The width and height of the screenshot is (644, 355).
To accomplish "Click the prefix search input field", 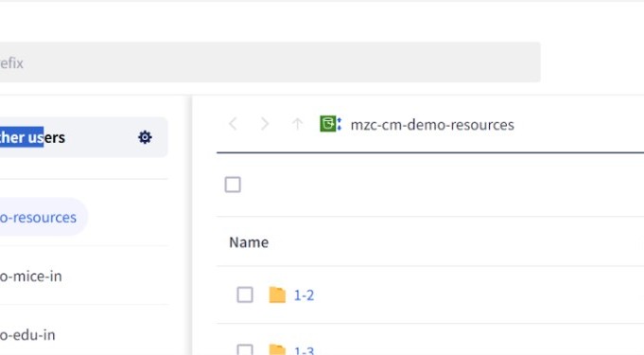I will [270, 62].
